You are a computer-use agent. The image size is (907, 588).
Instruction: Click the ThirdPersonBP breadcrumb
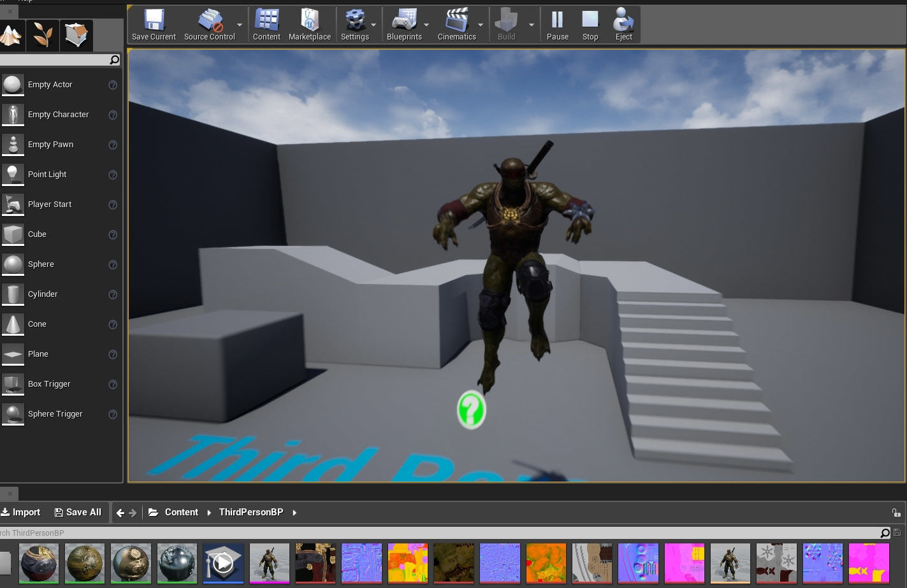[251, 512]
